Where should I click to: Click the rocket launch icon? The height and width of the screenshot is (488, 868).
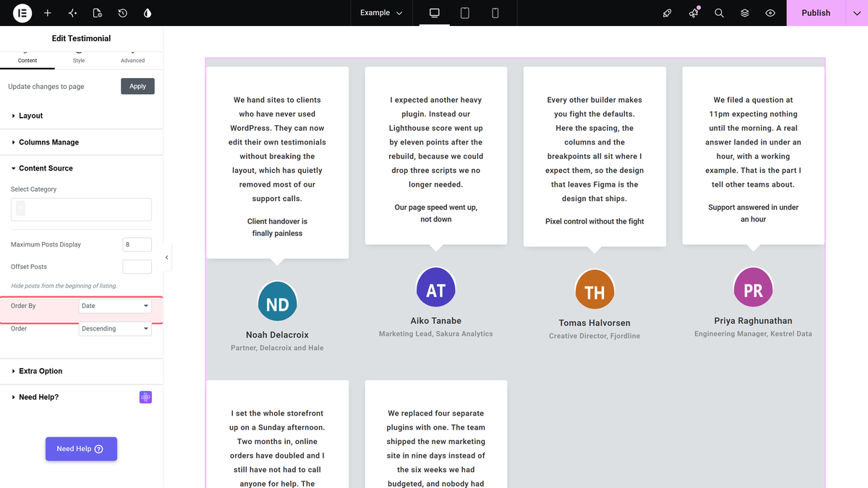(668, 13)
